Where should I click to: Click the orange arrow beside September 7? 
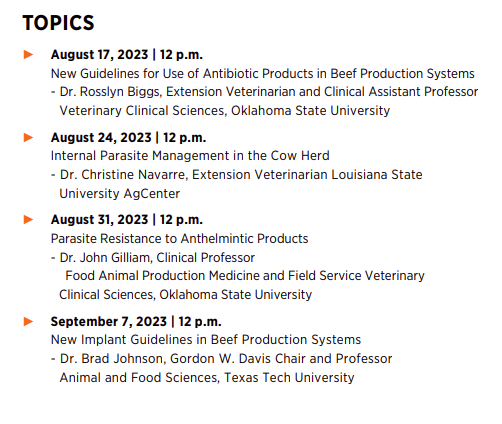(x=28, y=321)
